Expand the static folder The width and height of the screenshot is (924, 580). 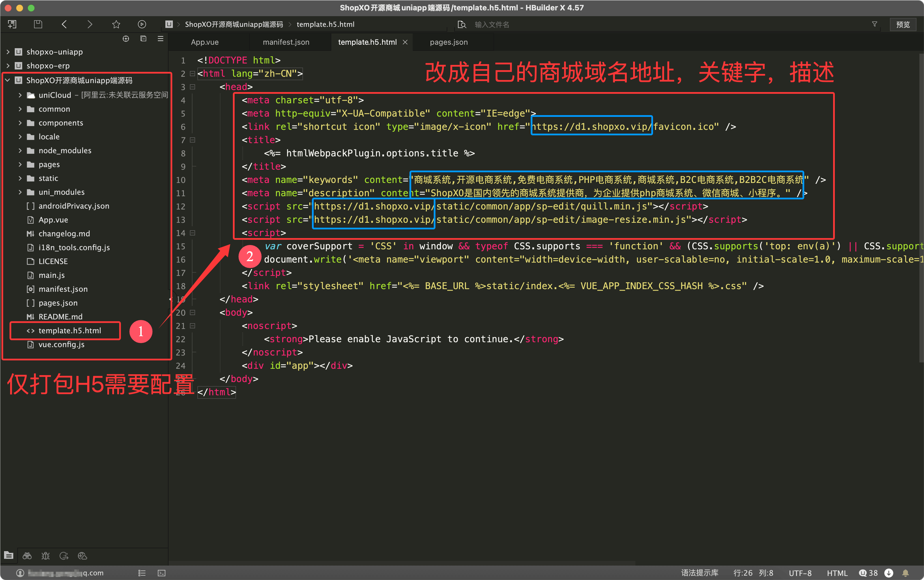tap(20, 178)
